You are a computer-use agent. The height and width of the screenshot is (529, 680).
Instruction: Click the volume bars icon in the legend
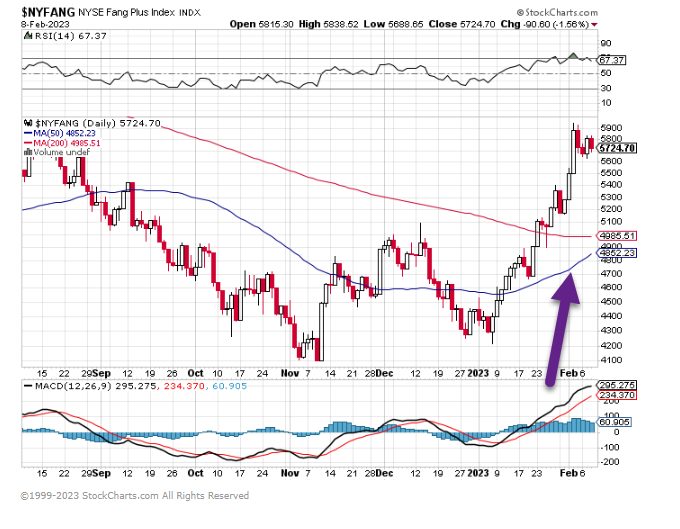tap(28, 152)
